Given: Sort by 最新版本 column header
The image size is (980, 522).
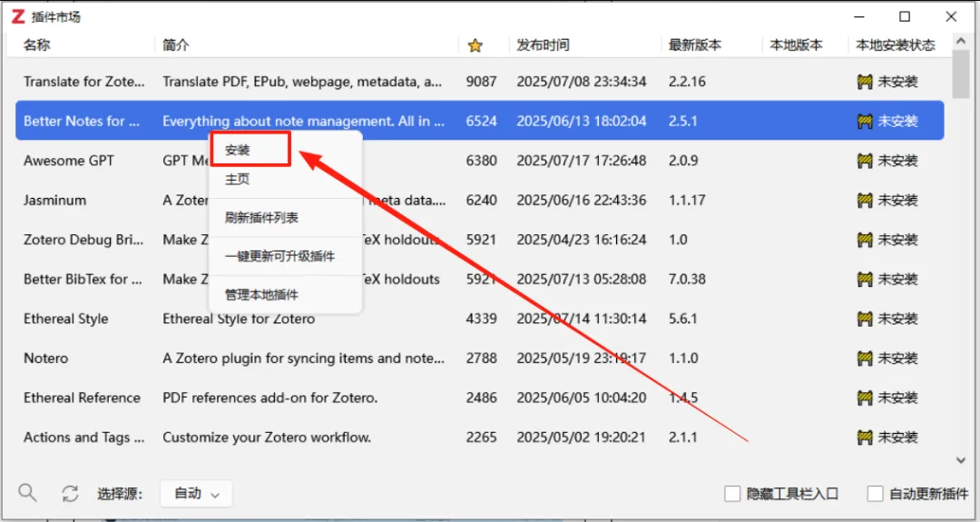Looking at the screenshot, I should pos(695,45).
